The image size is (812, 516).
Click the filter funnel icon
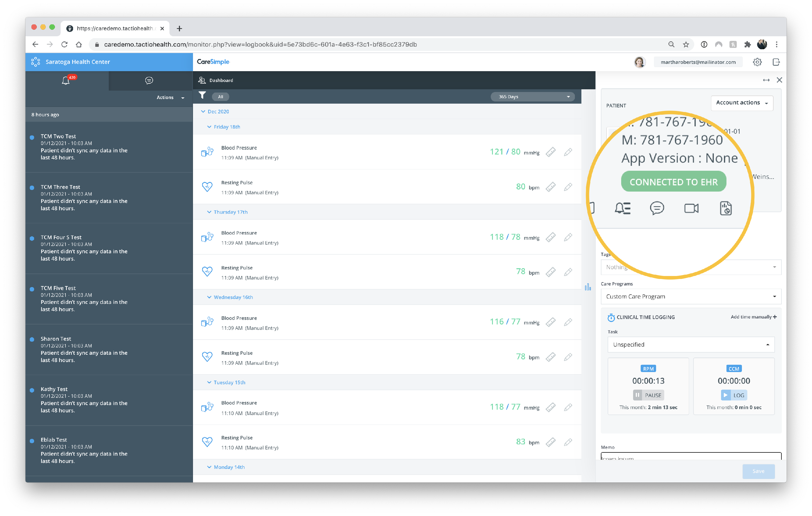pyautogui.click(x=202, y=96)
